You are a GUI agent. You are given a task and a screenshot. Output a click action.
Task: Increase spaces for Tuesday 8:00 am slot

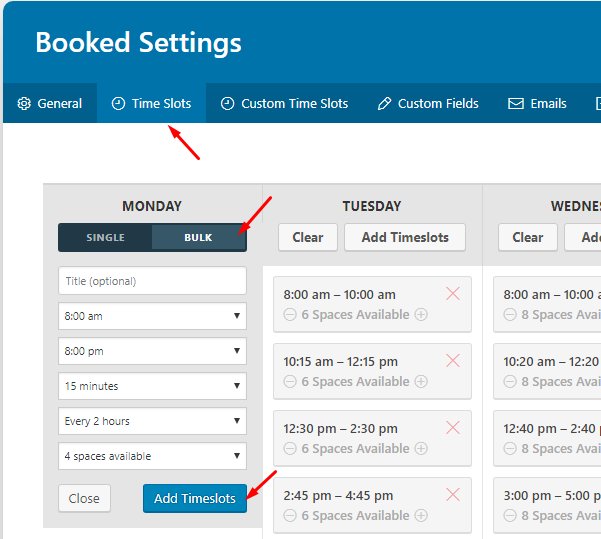pos(421,314)
